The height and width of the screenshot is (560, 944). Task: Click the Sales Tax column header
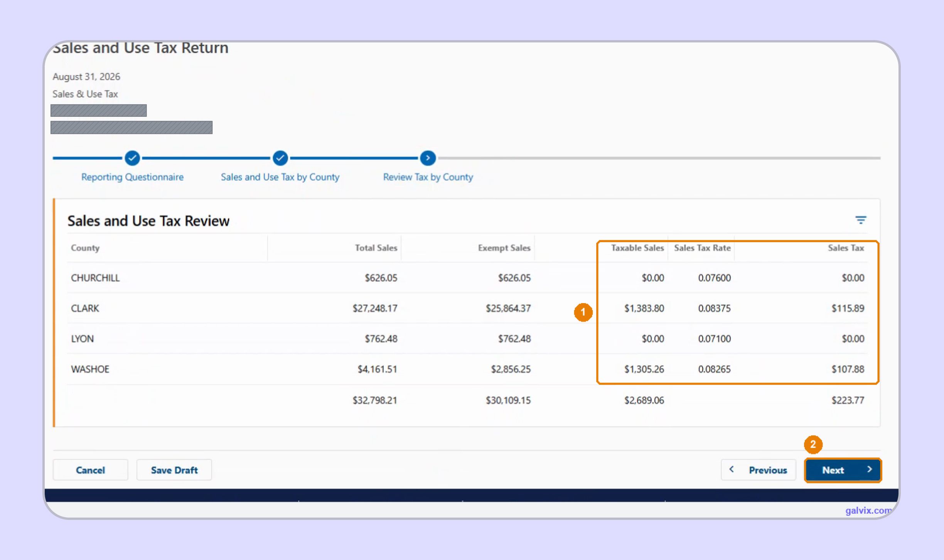pos(846,248)
